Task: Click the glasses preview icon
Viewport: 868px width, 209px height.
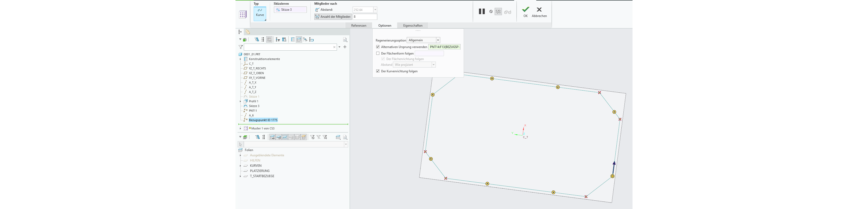Action: [507, 12]
